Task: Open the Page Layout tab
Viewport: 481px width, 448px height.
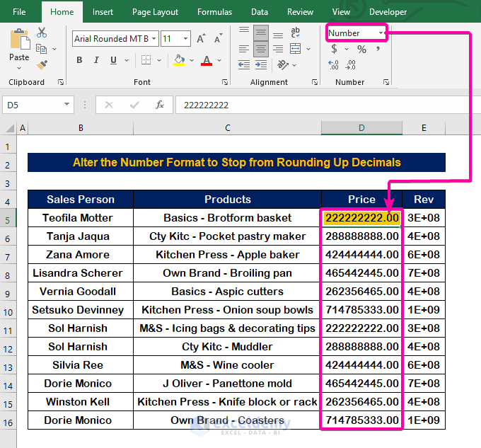Action: click(x=155, y=12)
